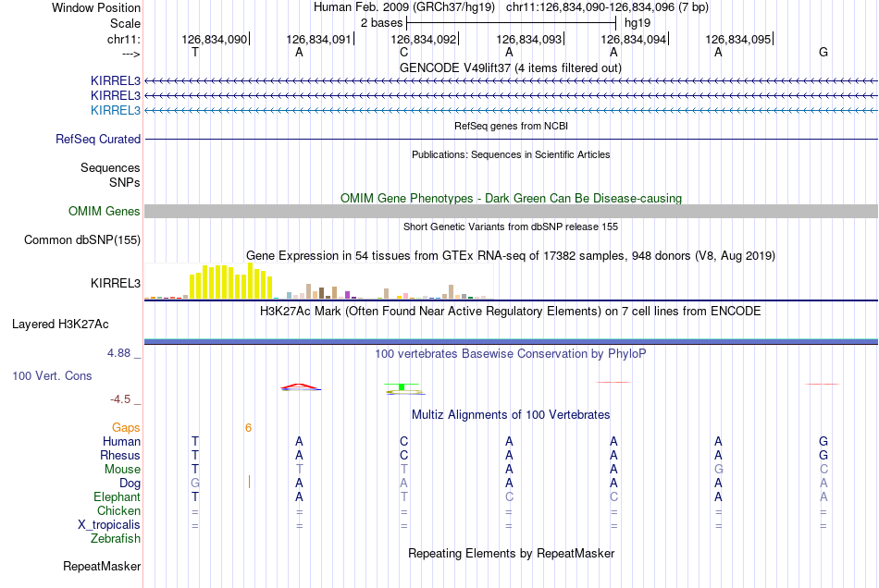Click the GENCODE V49lift37 track title
879x588 pixels.
click(510, 67)
